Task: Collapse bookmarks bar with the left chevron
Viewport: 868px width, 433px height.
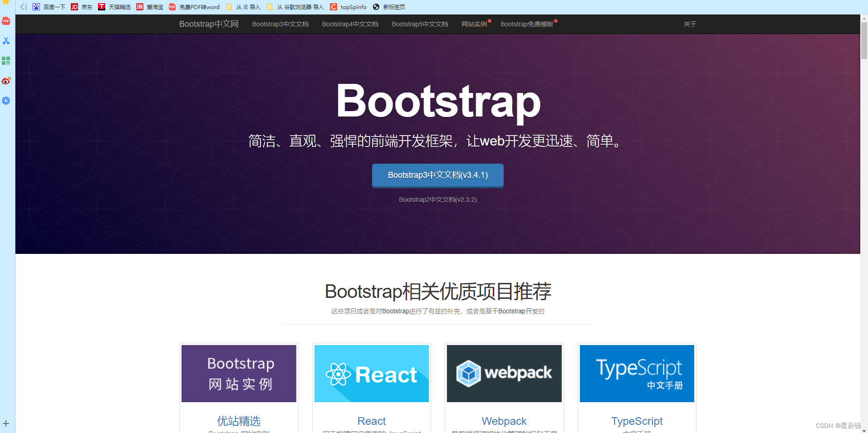Action: pos(23,7)
